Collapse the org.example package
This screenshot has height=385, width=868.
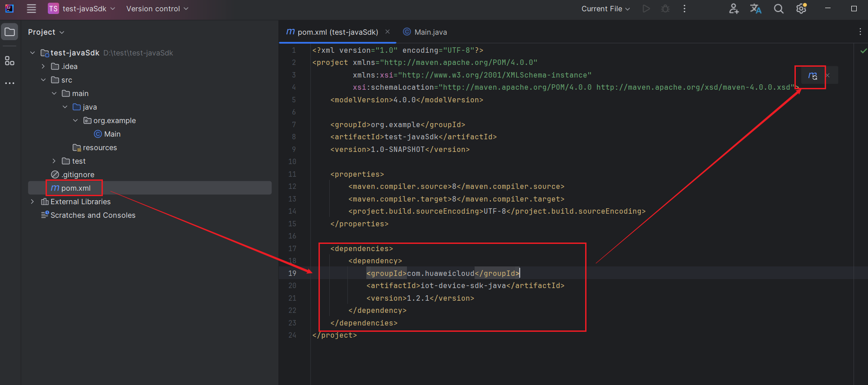pyautogui.click(x=75, y=120)
